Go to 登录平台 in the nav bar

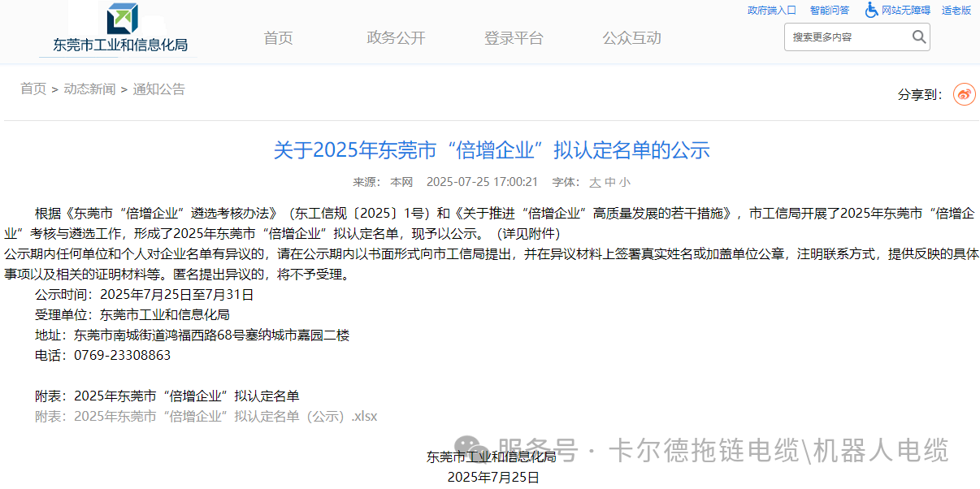click(514, 38)
